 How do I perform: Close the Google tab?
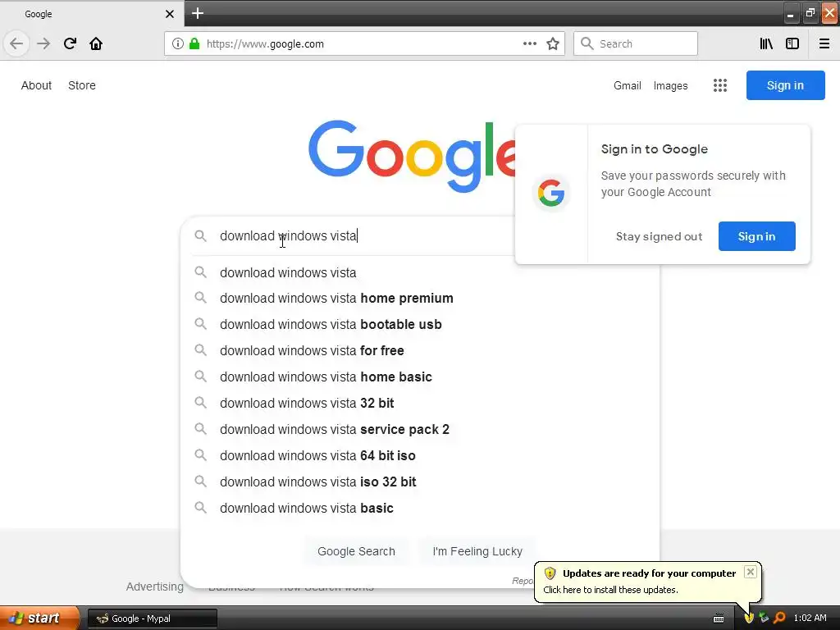pyautogui.click(x=170, y=14)
